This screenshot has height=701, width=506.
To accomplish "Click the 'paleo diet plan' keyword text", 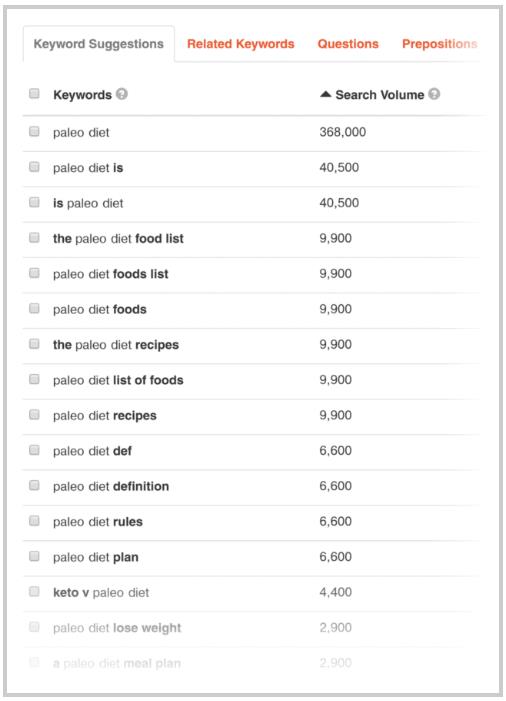I will [x=96, y=557].
